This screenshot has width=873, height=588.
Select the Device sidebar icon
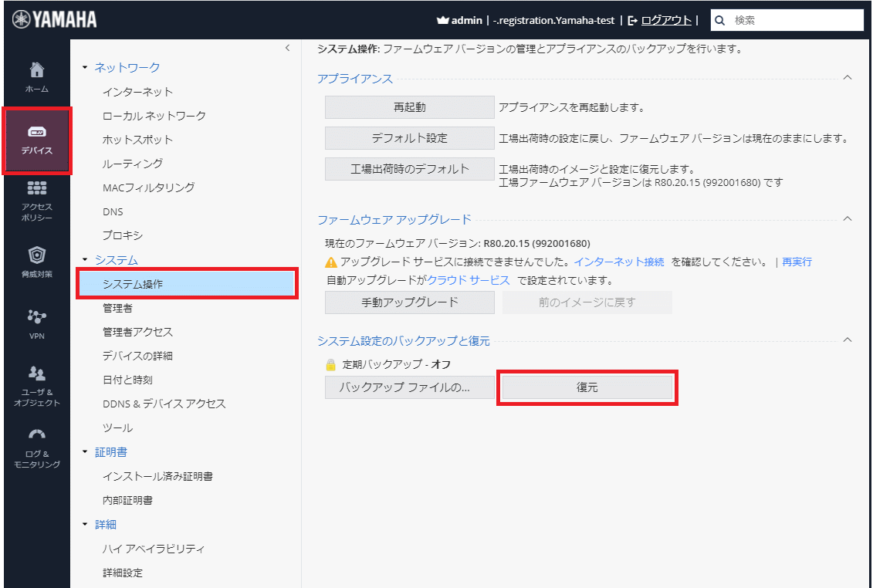[x=37, y=133]
